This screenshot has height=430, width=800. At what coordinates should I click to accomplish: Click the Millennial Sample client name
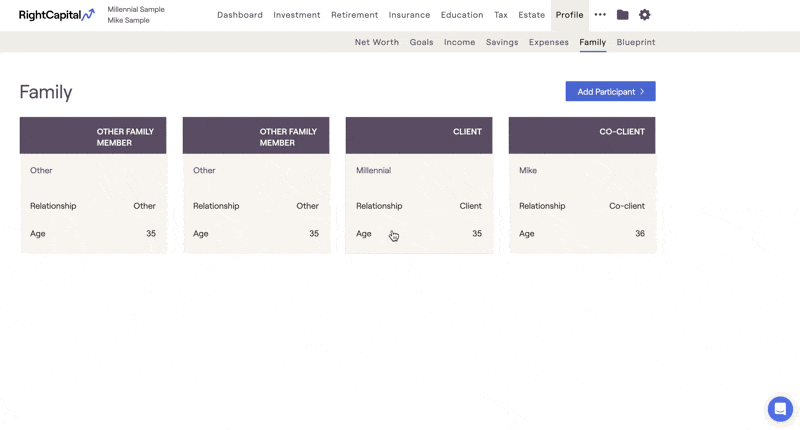(x=136, y=9)
